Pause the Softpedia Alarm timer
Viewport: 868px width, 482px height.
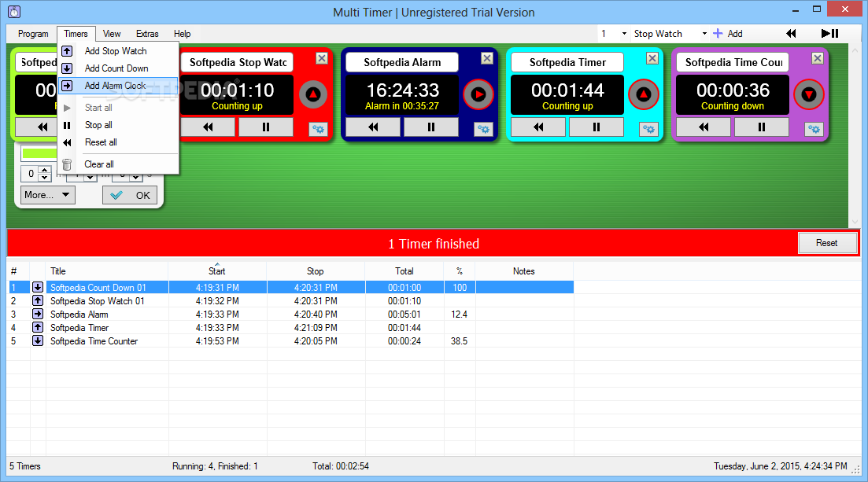(431, 127)
